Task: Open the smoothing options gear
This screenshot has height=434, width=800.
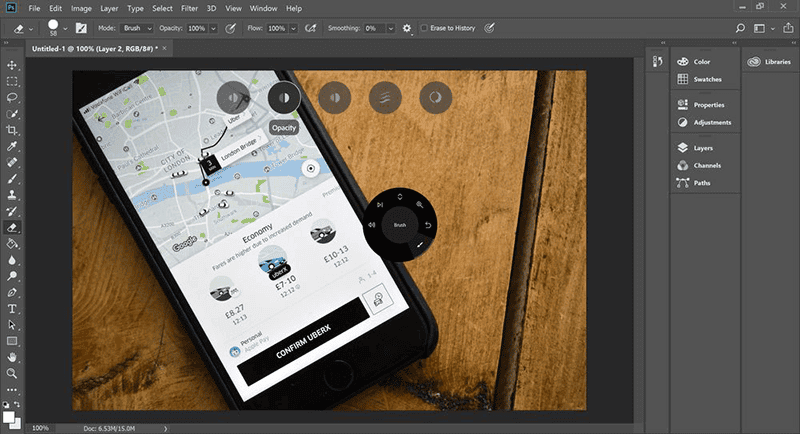Action: pos(407,28)
